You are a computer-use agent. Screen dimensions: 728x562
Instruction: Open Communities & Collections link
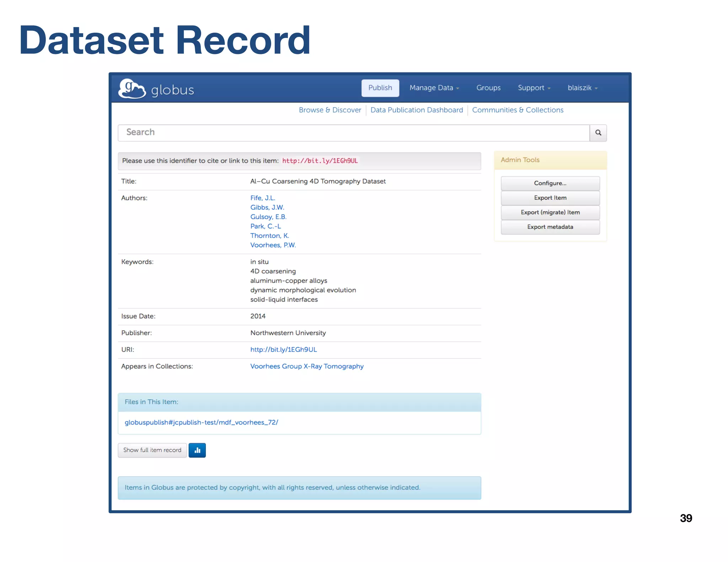(518, 110)
